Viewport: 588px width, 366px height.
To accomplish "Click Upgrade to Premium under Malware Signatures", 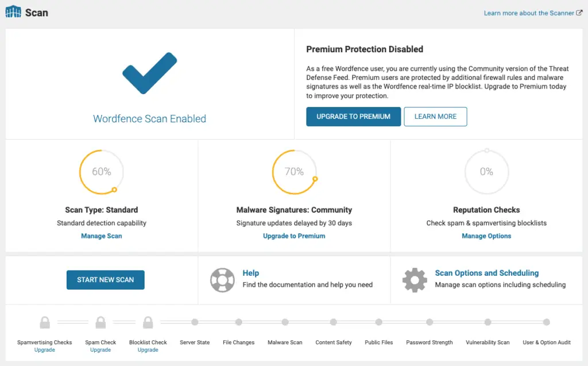I will [x=294, y=236].
